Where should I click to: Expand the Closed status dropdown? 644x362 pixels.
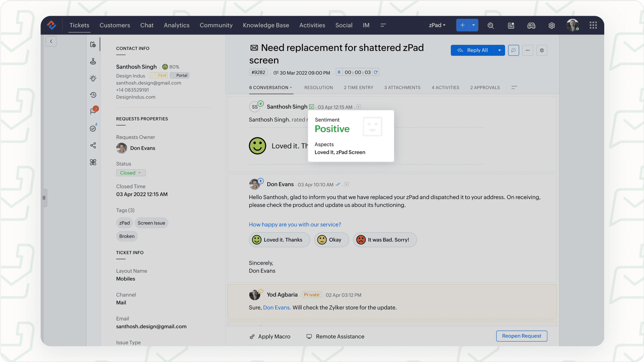(131, 172)
